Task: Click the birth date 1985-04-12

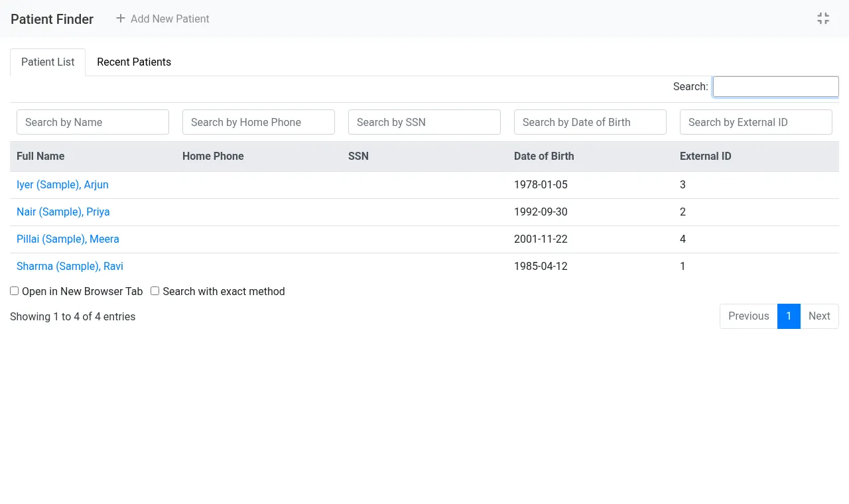Action: pos(541,267)
